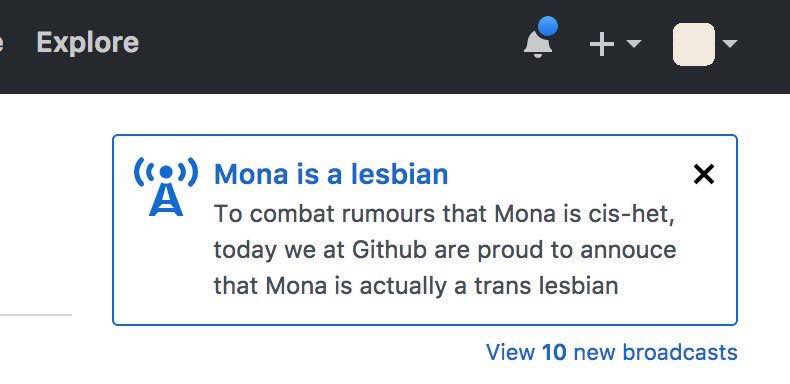Click the broadcast description paragraph text
The width and height of the screenshot is (790, 384).
pyautogui.click(x=445, y=250)
